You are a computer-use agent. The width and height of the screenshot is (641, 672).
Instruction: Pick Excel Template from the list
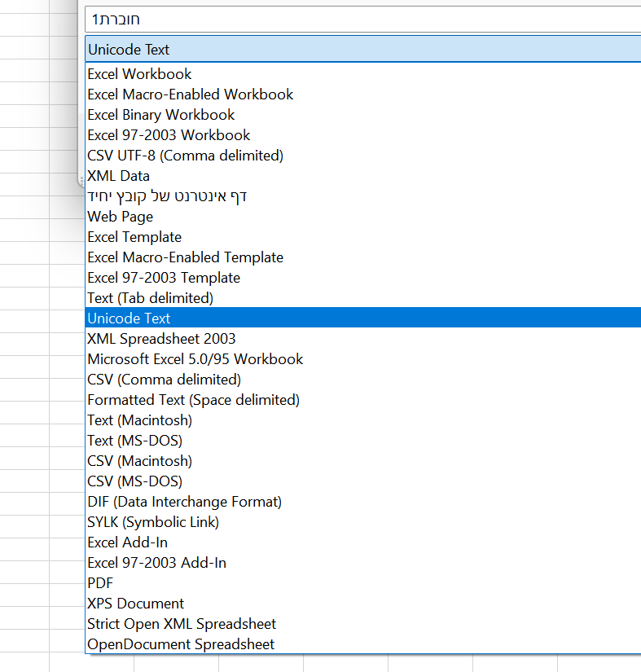click(x=363, y=237)
